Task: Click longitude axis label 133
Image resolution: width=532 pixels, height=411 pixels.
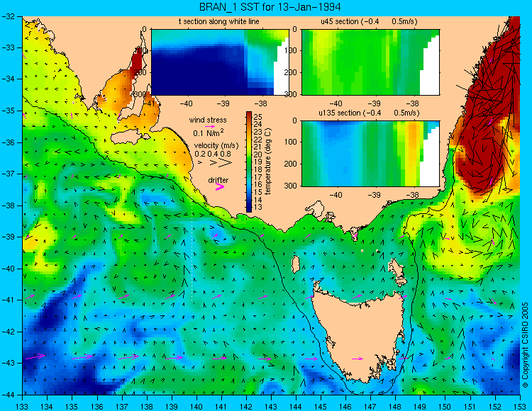Action: point(23,407)
